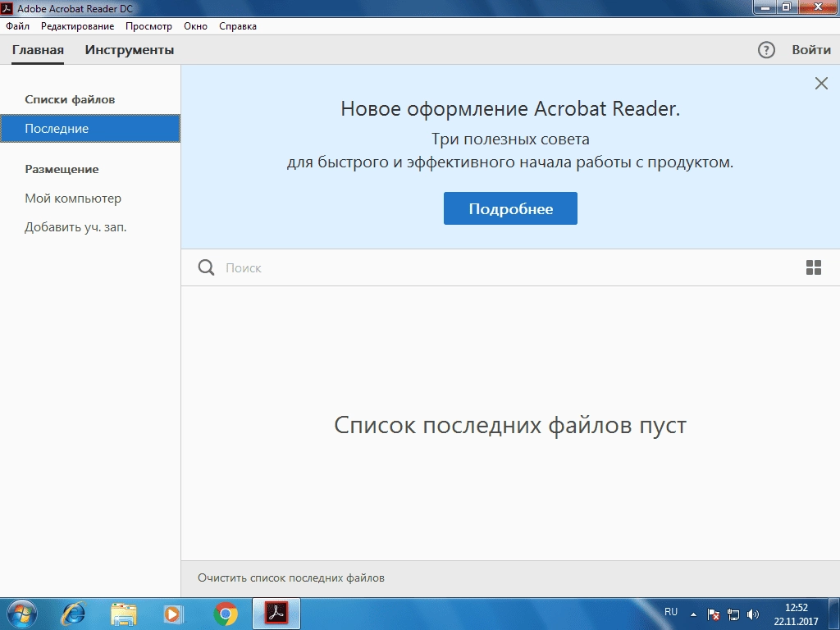
Task: Click the Adobe logo in the title bar
Action: coord(7,8)
